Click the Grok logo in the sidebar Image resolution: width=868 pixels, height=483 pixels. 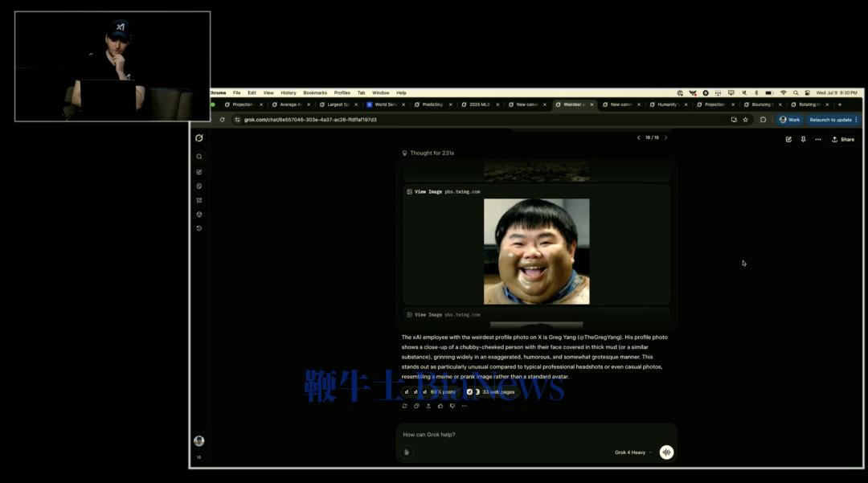coord(199,138)
